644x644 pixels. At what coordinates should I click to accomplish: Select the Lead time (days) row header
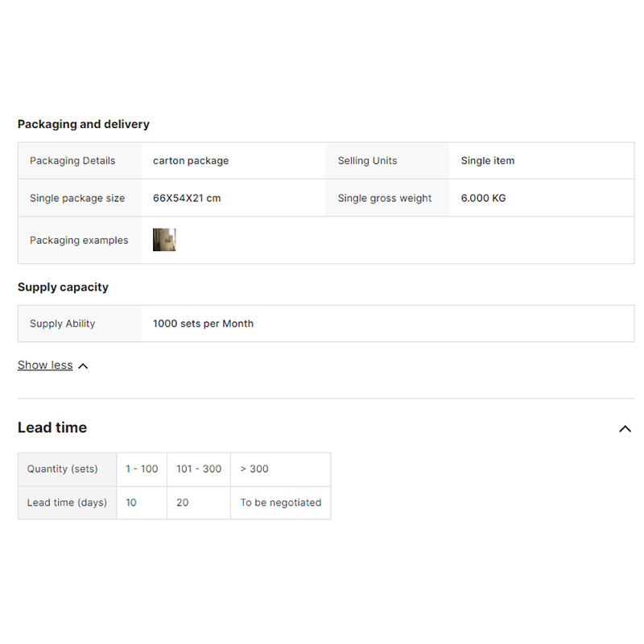pos(67,503)
